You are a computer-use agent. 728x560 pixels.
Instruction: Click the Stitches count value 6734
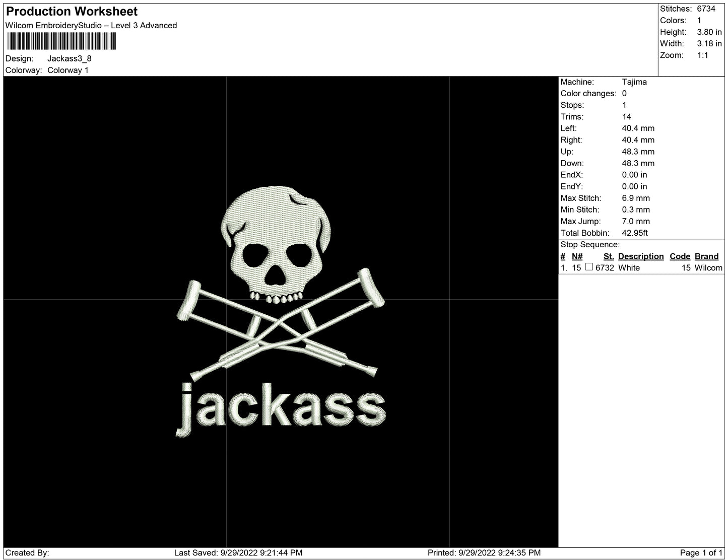(706, 9)
